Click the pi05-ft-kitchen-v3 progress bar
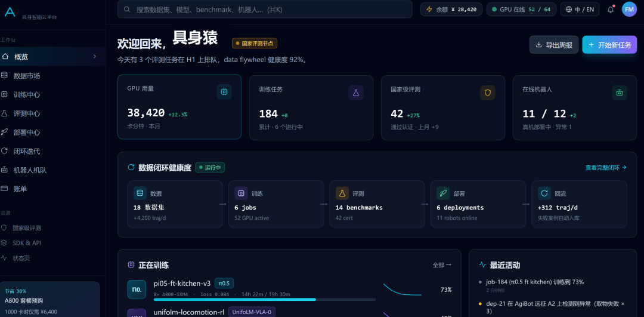Image resolution: width=644 pixels, height=317 pixels. click(x=265, y=299)
